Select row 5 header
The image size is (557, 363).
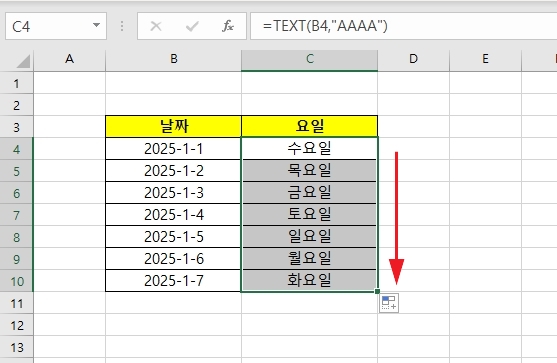click(x=17, y=171)
